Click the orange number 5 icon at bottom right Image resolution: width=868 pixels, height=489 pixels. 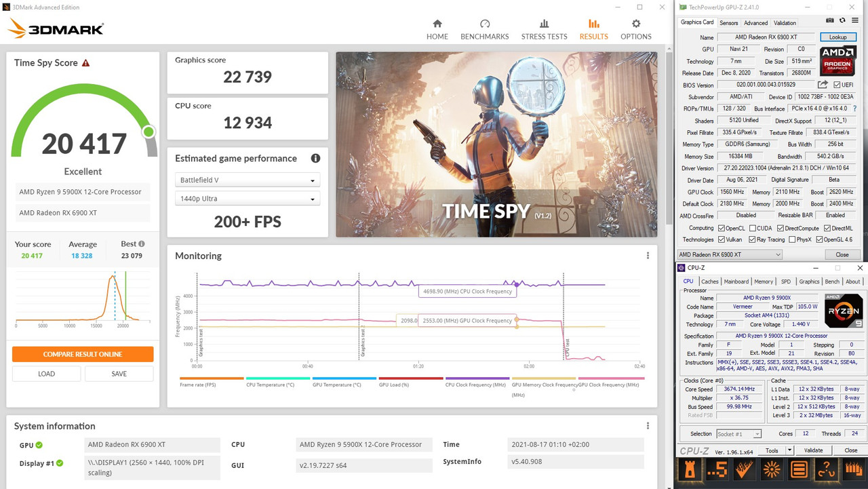pyautogui.click(x=717, y=469)
